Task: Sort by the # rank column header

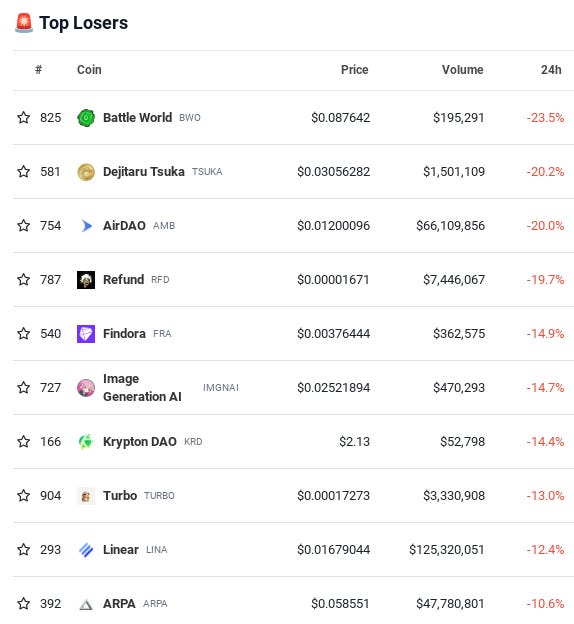Action: click(39, 70)
